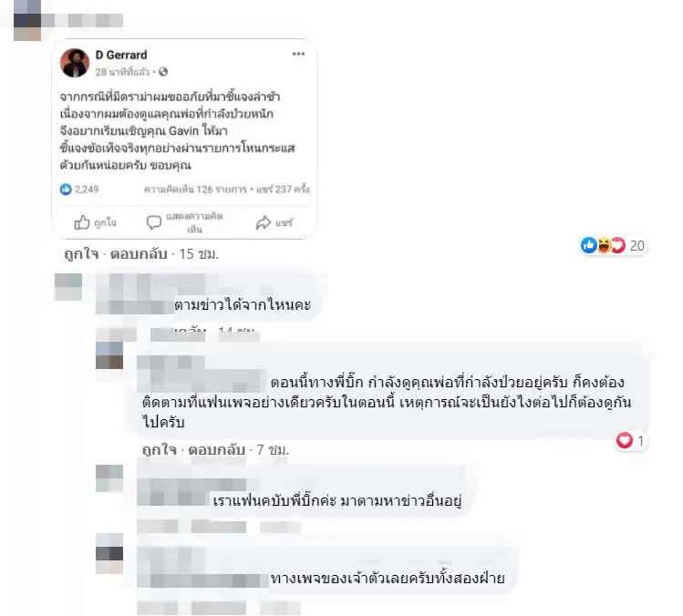683x616 pixels.
Task: Click the thumbs-up Like icon in the embedded post
Action: pyautogui.click(x=81, y=222)
